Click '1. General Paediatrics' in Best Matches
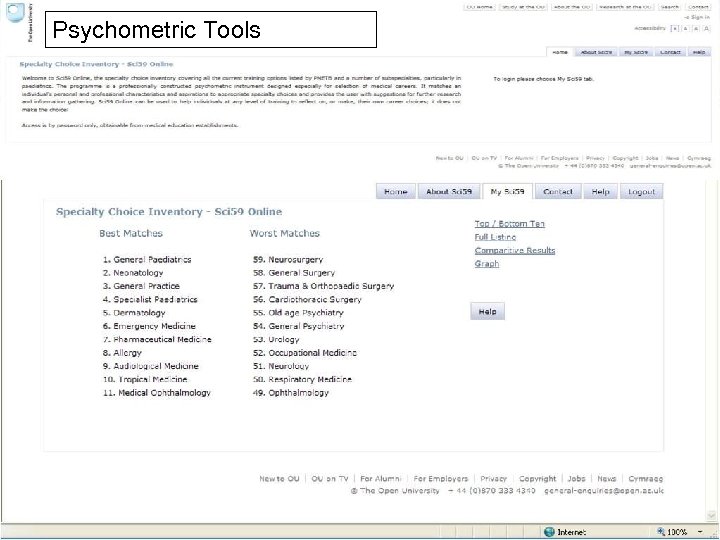 coord(147,259)
